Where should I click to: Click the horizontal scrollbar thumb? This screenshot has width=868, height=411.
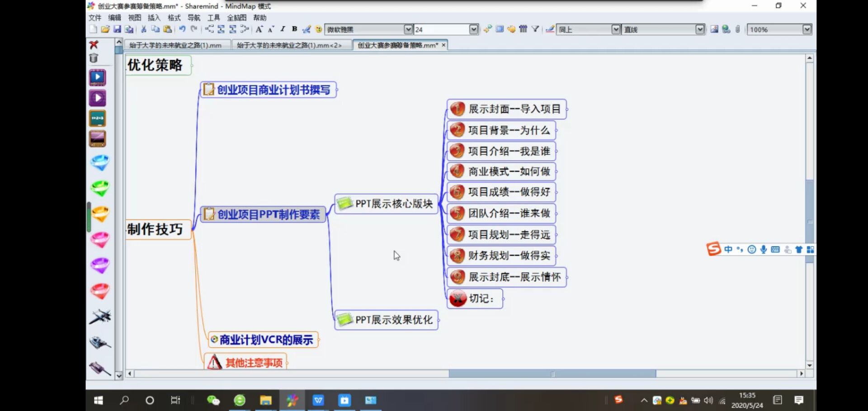[x=552, y=374]
